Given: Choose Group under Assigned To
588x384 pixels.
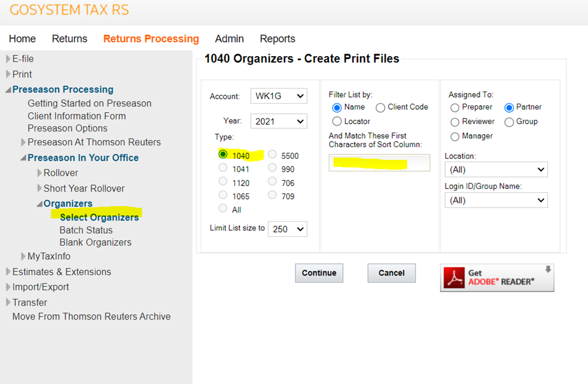Looking at the screenshot, I should pyautogui.click(x=509, y=122).
